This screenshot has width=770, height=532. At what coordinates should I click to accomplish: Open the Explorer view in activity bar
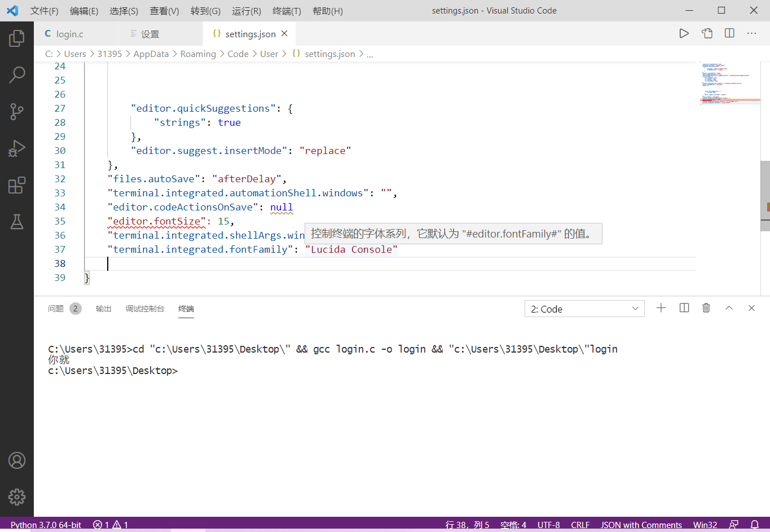click(17, 38)
